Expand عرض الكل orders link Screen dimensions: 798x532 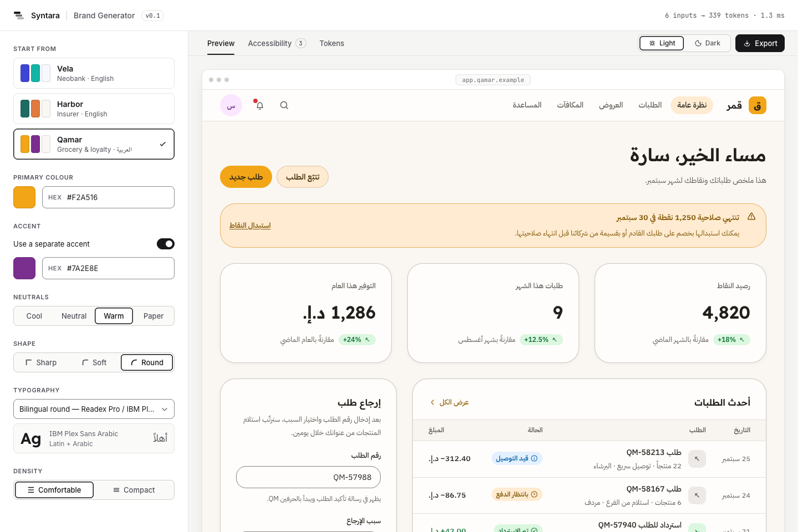(x=449, y=402)
